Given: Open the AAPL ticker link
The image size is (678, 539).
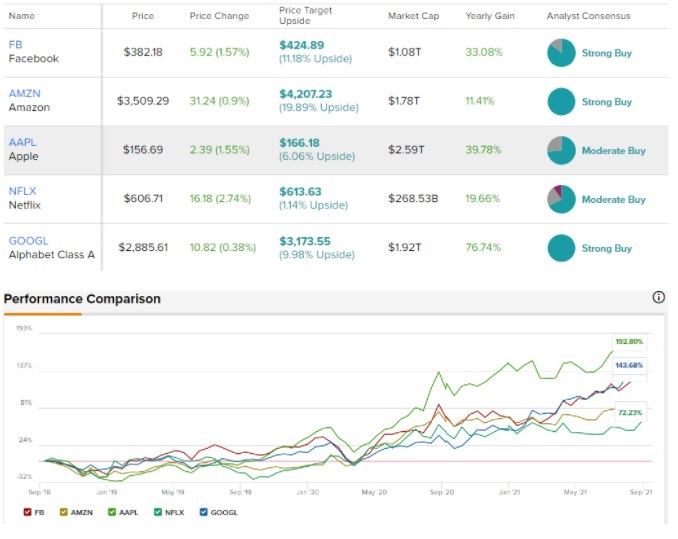Looking at the screenshot, I should point(22,142).
